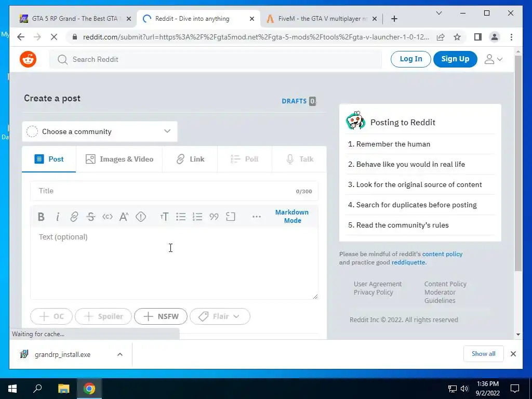Click into the Text (optional) body area
The image size is (532, 399).
coord(174,263)
